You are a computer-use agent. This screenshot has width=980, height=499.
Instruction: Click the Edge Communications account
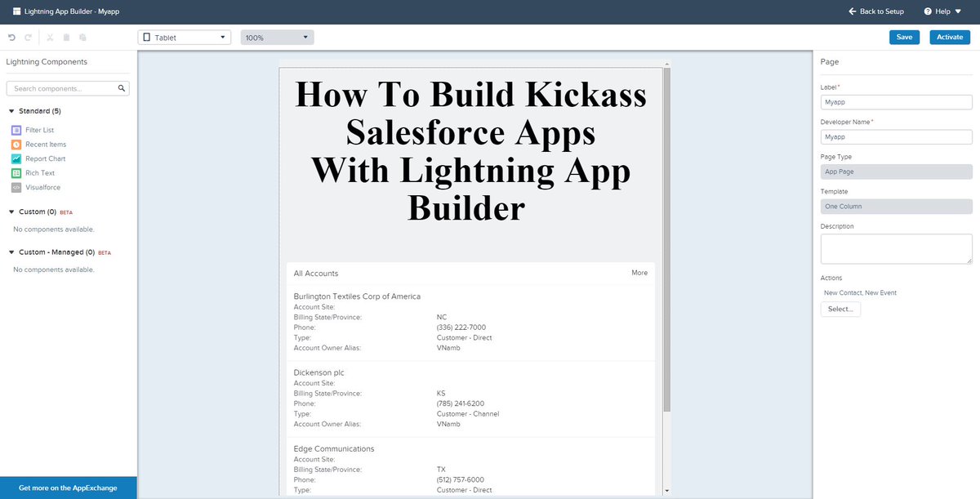pyautogui.click(x=334, y=449)
